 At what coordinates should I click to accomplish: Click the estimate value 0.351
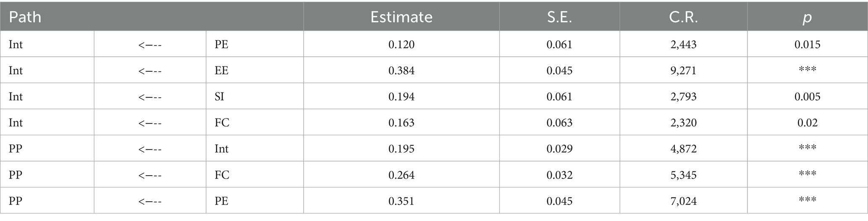pos(401,201)
